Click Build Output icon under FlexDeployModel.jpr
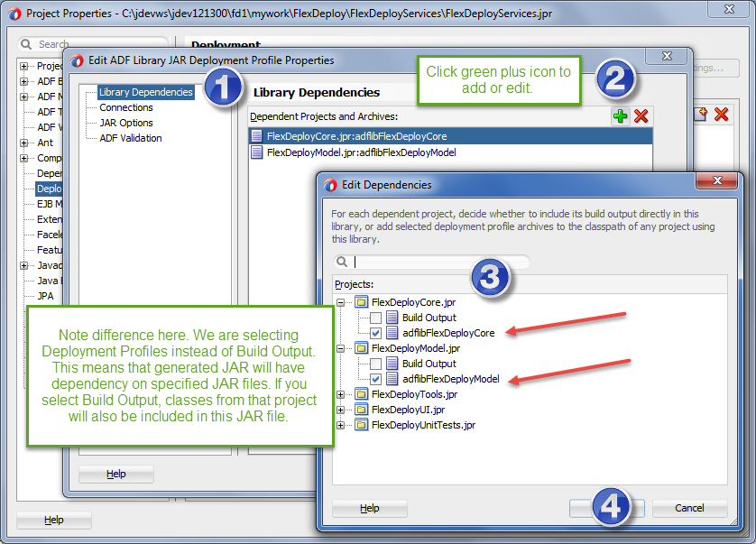The image size is (756, 544). click(392, 364)
